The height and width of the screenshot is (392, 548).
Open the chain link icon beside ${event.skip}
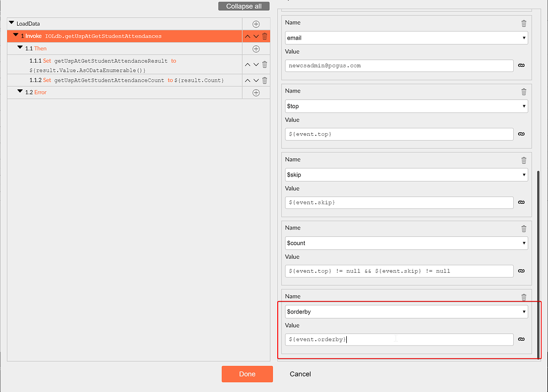coord(521,202)
